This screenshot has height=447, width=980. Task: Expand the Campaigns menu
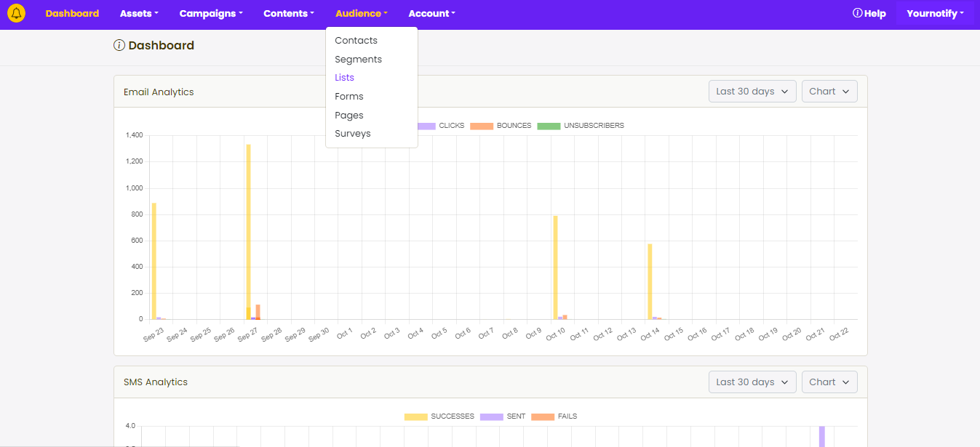211,14
